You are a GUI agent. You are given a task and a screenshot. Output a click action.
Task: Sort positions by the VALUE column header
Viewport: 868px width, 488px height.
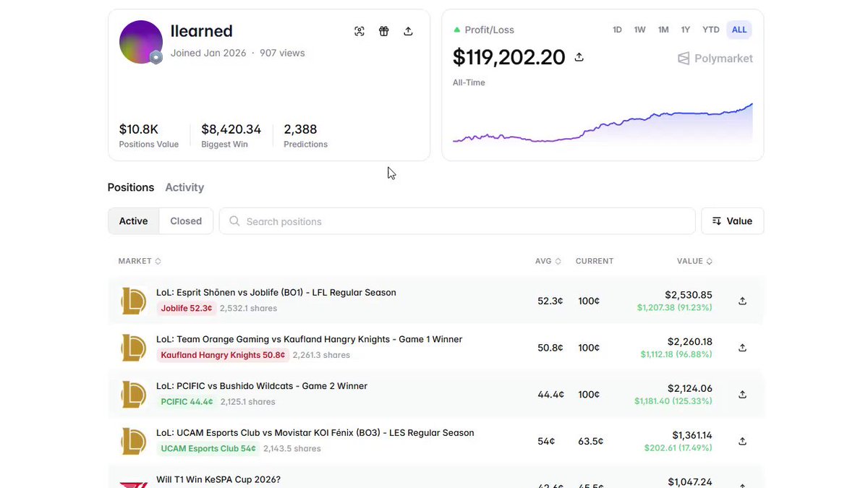(694, 261)
